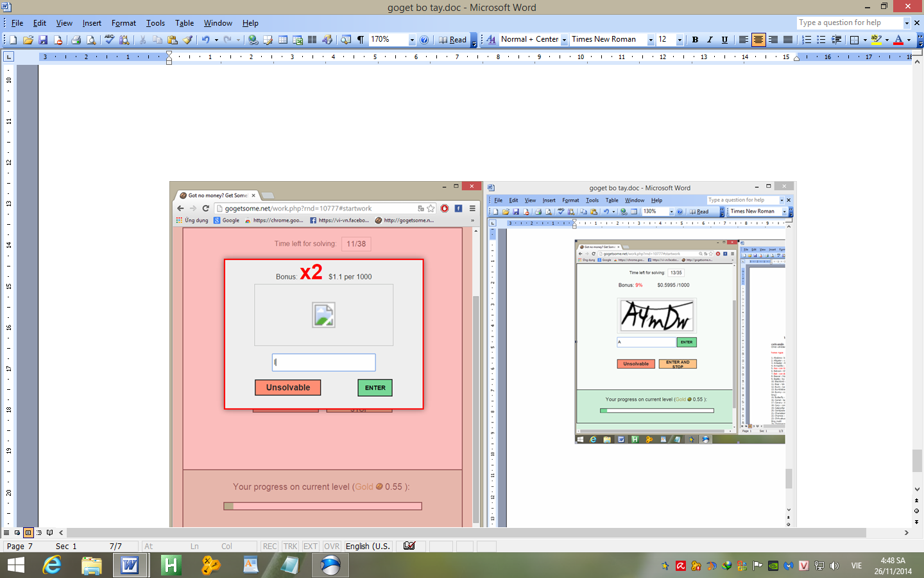Open the Insert menu
Viewport: 924px width, 578px height.
tap(92, 23)
